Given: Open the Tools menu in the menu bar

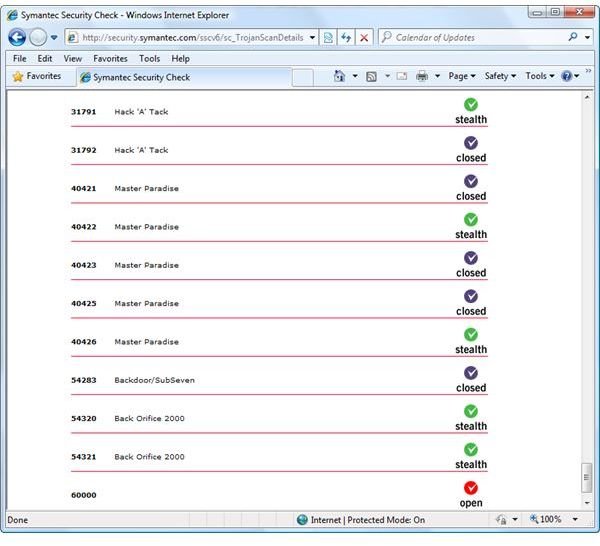Looking at the screenshot, I should pos(149,59).
